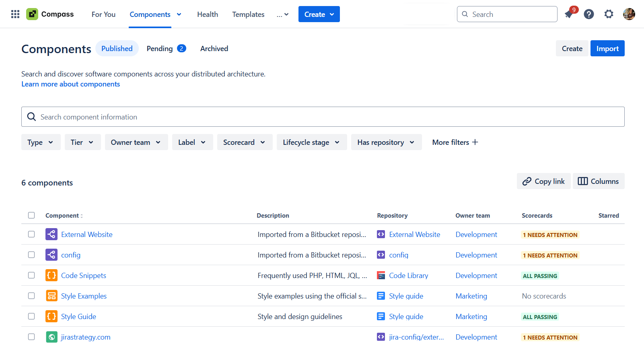Click the blue Import button
644x344 pixels.
tap(607, 48)
